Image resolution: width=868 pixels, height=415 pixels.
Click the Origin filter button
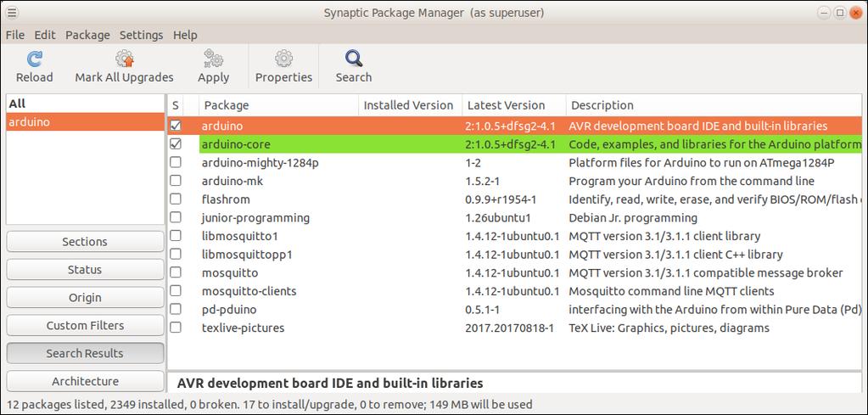85,297
